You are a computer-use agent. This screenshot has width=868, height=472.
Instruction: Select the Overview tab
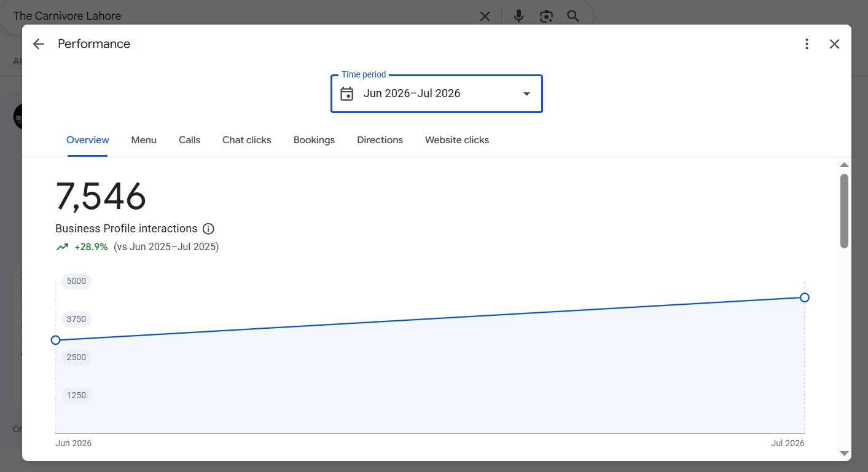(88, 140)
